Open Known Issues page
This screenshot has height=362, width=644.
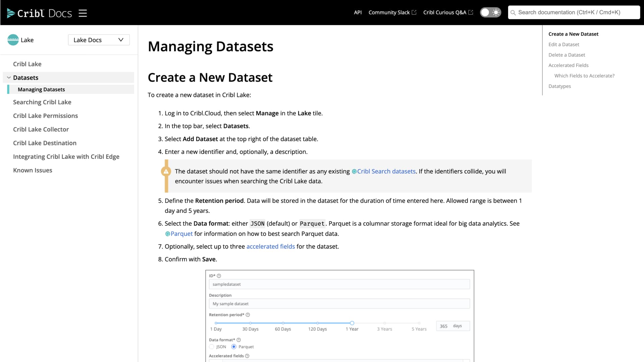click(x=33, y=170)
